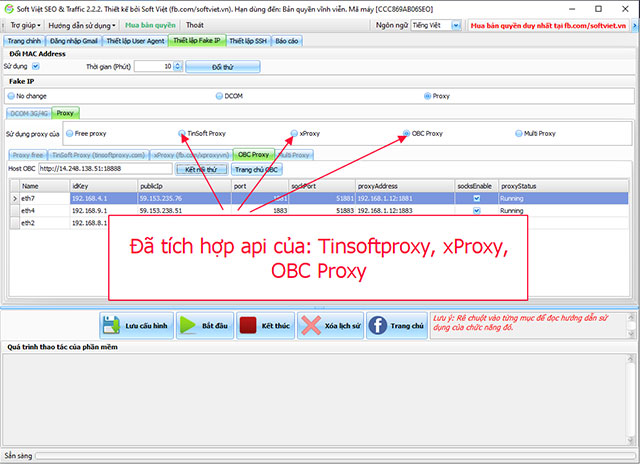The image size is (640, 464).
Task: Toggle socksEnable checkbox for eth7 row
Action: [x=476, y=198]
